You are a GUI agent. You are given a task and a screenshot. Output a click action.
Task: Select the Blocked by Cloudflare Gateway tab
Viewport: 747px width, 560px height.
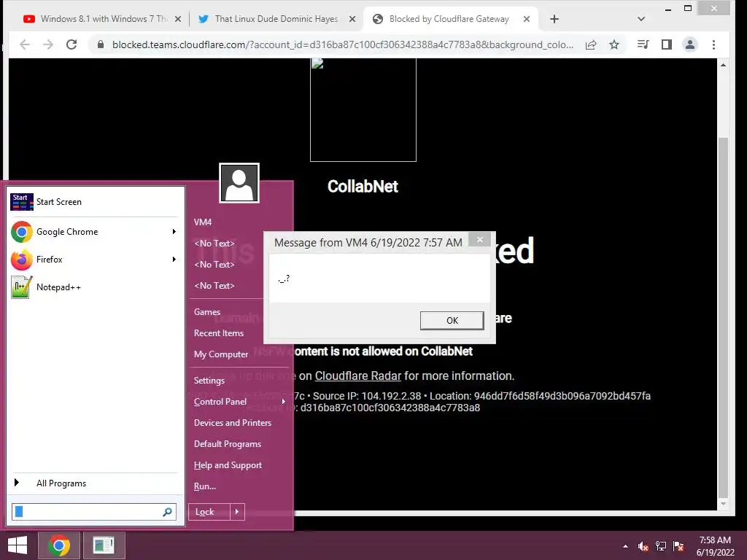449,19
